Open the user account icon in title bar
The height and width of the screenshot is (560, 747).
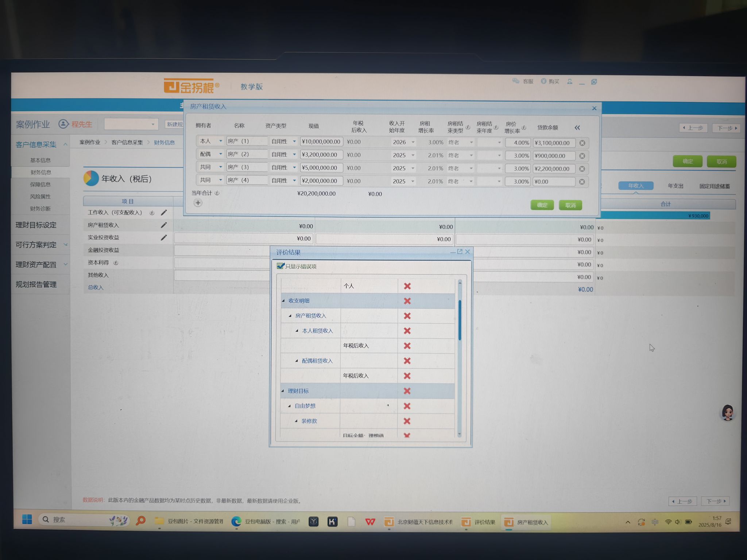click(x=570, y=81)
